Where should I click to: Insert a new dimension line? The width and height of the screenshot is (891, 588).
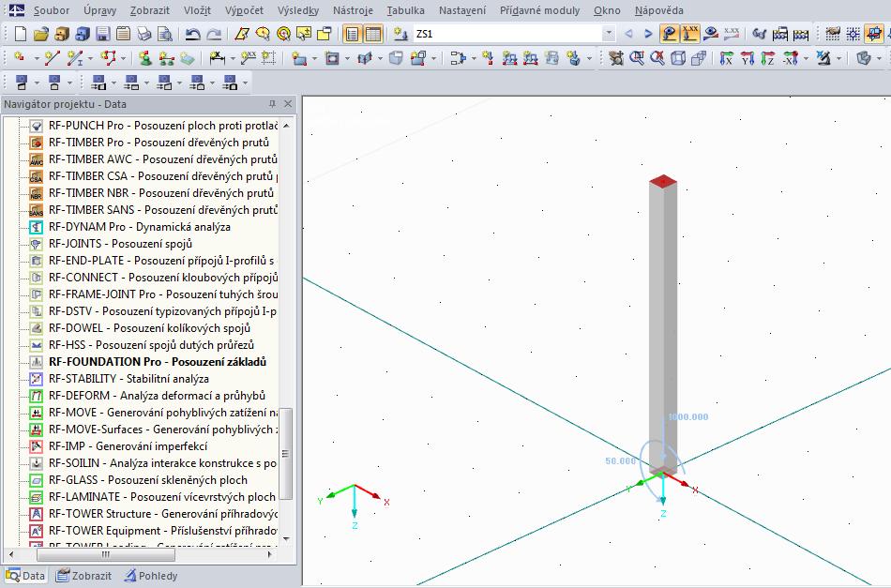pos(217,58)
